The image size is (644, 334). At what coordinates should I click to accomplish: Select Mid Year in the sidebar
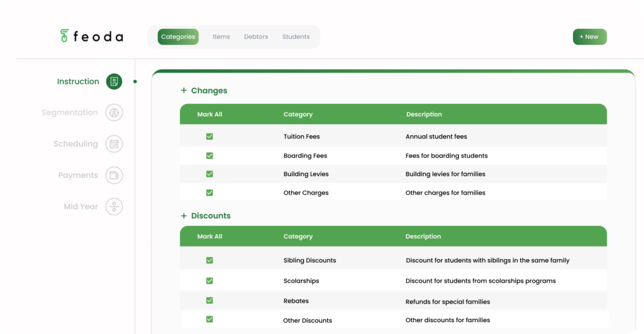pos(80,207)
